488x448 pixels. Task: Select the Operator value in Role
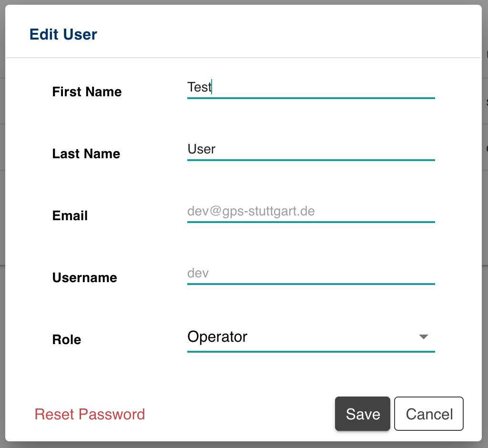click(218, 337)
